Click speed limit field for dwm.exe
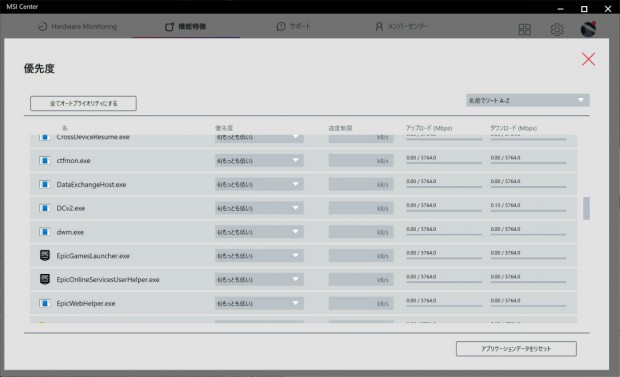The height and width of the screenshot is (377, 620). point(361,232)
